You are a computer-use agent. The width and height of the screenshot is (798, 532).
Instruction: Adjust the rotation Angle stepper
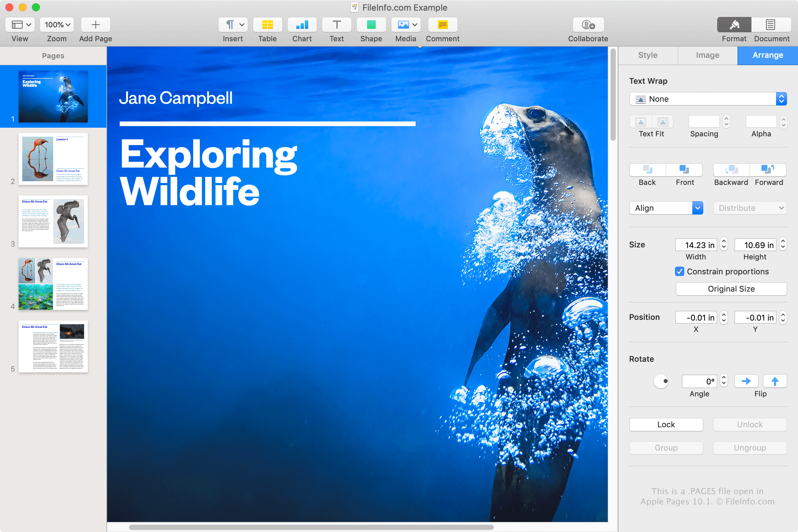[725, 380]
